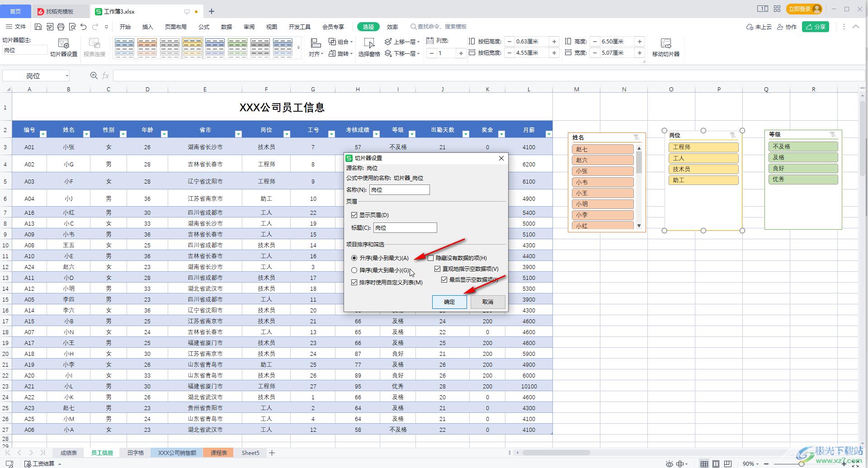This screenshot has width=868, height=468.
Task: Open the 组合 group dropdown
Action: [x=341, y=42]
